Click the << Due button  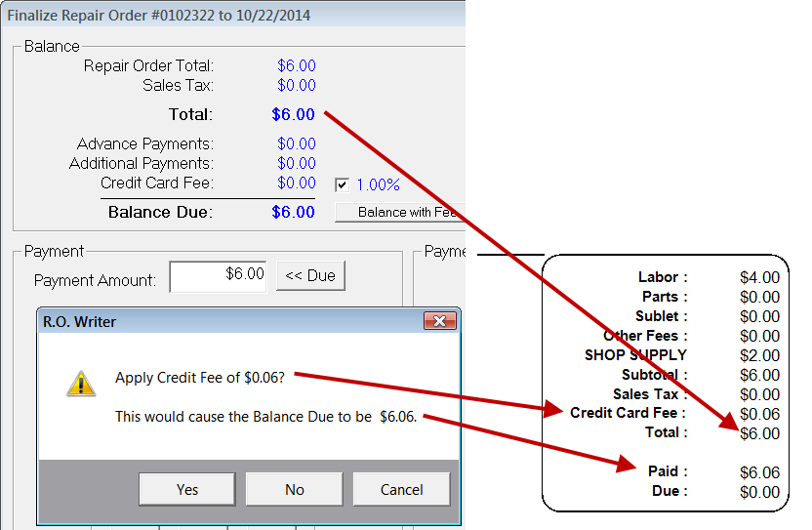click(x=310, y=276)
